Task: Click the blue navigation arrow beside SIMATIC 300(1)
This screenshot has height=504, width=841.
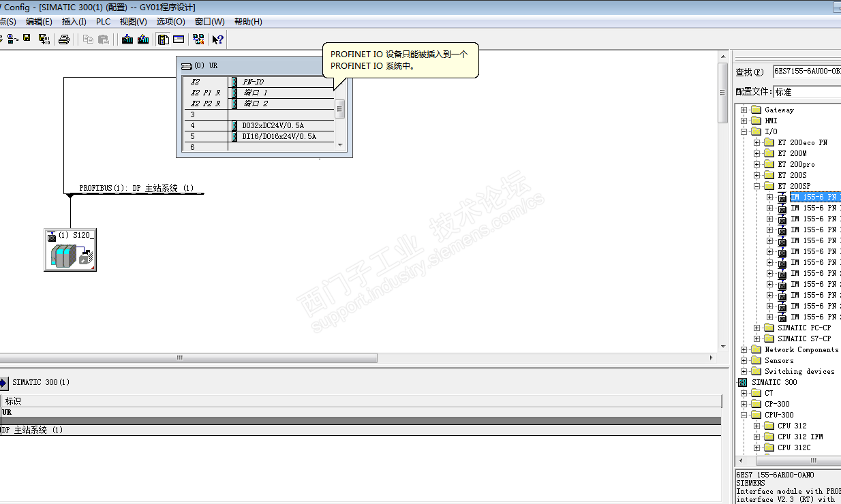Action: (4, 383)
